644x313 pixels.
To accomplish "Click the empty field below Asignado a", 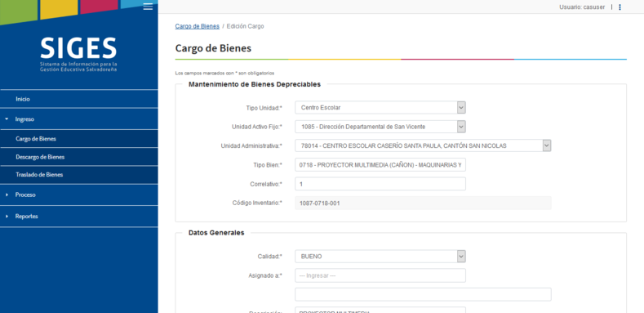I will click(x=423, y=294).
